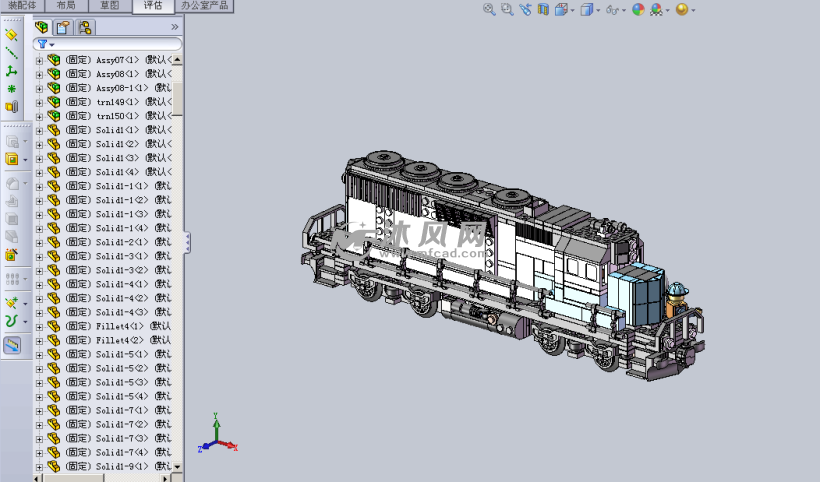Open the View Settings dropdown arrow

pyautogui.click(x=693, y=10)
